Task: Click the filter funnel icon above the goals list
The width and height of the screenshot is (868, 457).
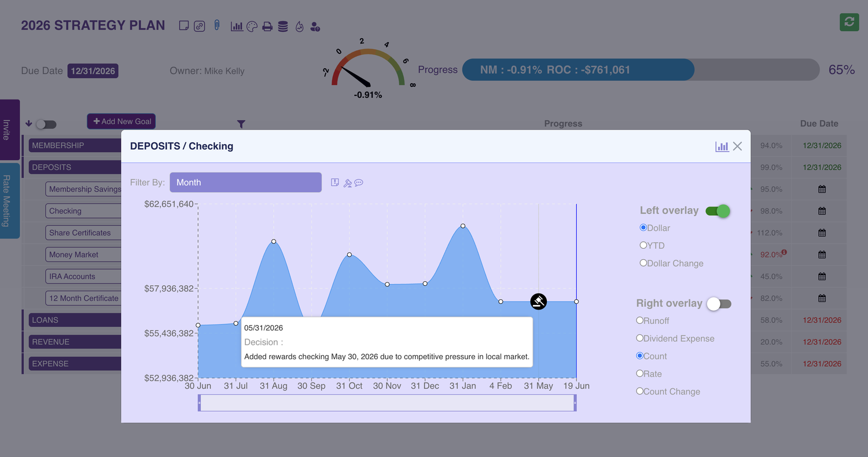Action: pyautogui.click(x=241, y=124)
